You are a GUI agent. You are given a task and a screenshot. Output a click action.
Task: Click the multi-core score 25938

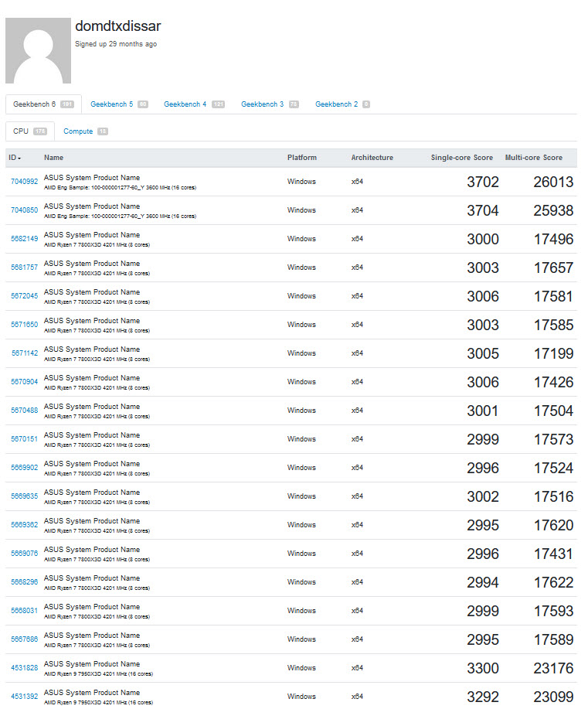pyautogui.click(x=553, y=211)
